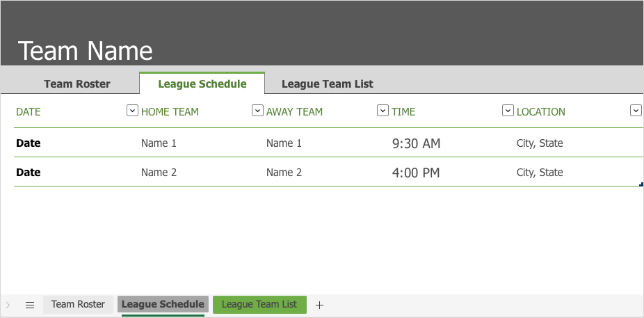Add a new sheet with plus icon

coord(319,305)
